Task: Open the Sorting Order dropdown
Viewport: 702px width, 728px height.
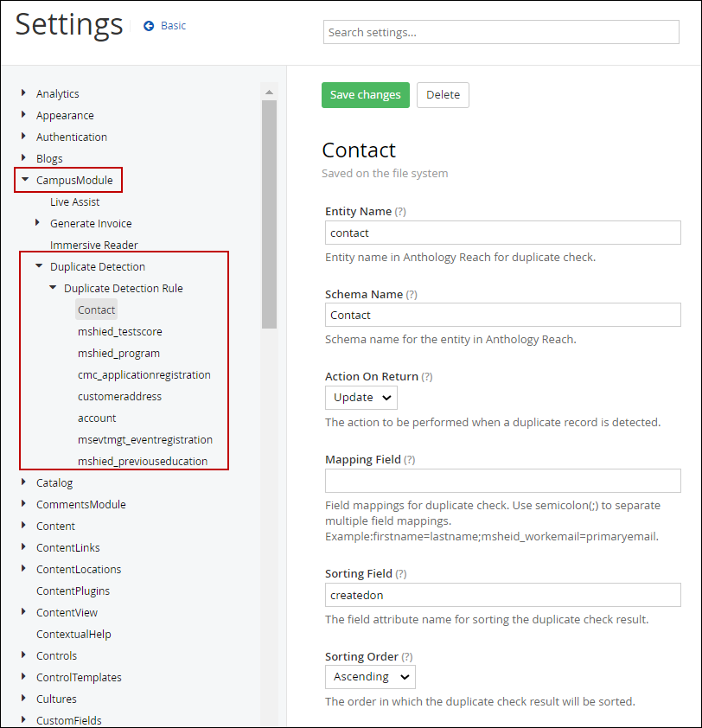Action: pyautogui.click(x=370, y=677)
